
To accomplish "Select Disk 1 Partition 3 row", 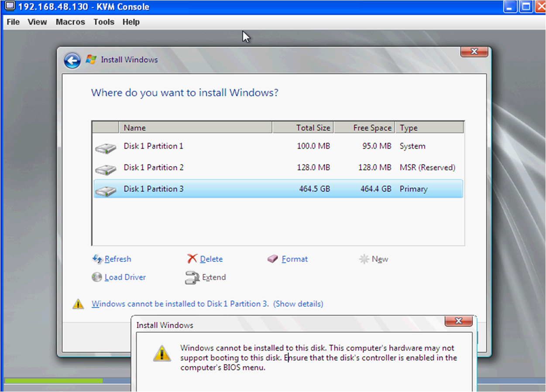I will click(278, 189).
